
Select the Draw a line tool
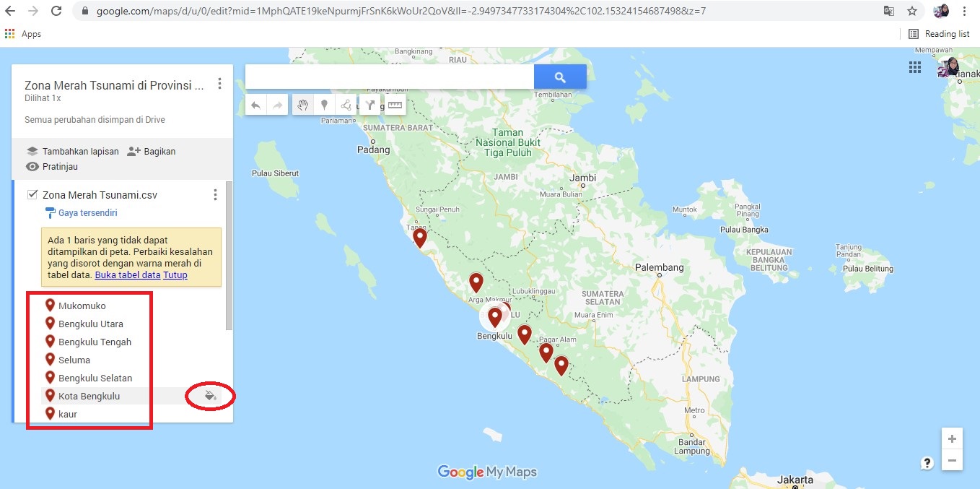coord(346,105)
